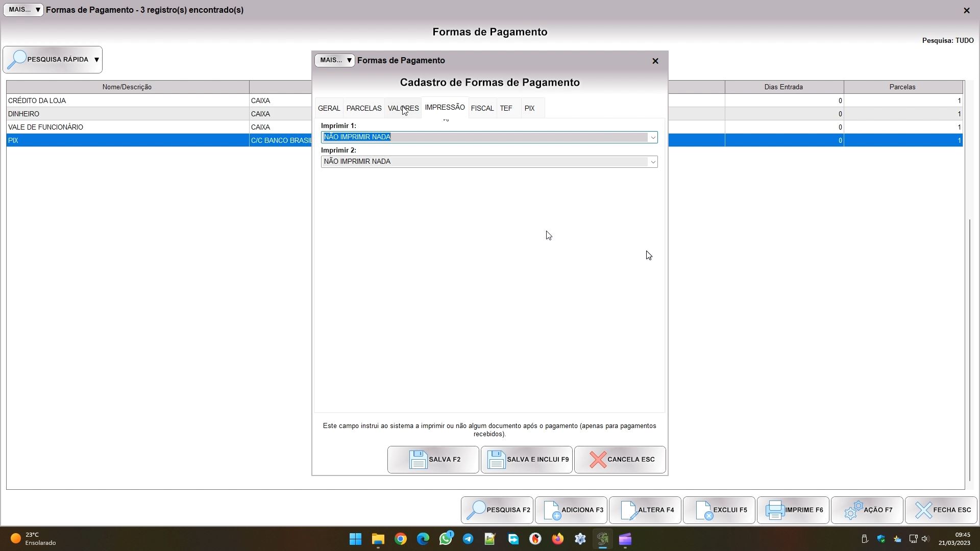Viewport: 980px width, 551px height.
Task: Open the PIX tab in the dialog
Action: [x=529, y=108]
